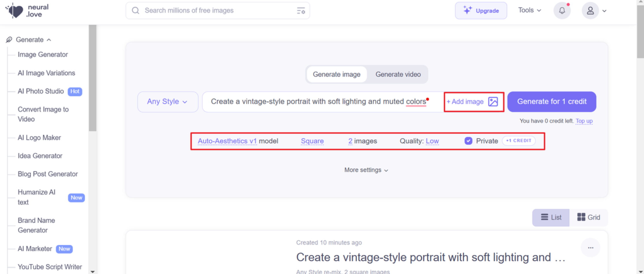Click Generate for 1 credit
Image resolution: width=644 pixels, height=274 pixels.
[552, 102]
